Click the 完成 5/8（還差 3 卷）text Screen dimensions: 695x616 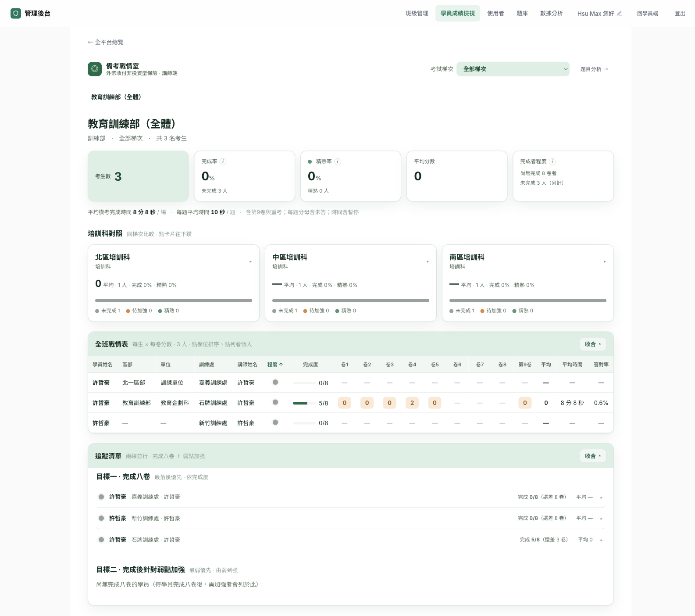(x=544, y=540)
